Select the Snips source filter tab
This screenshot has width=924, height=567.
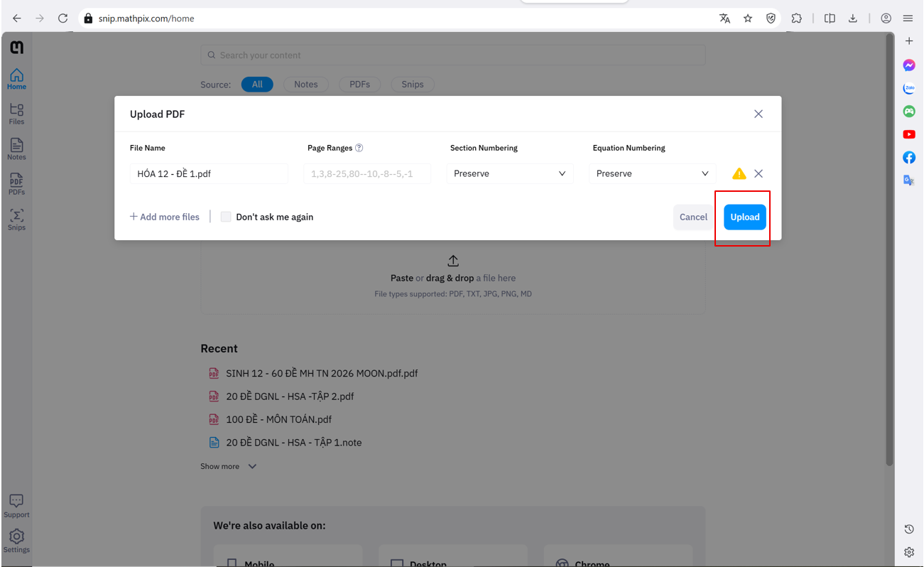[412, 84]
